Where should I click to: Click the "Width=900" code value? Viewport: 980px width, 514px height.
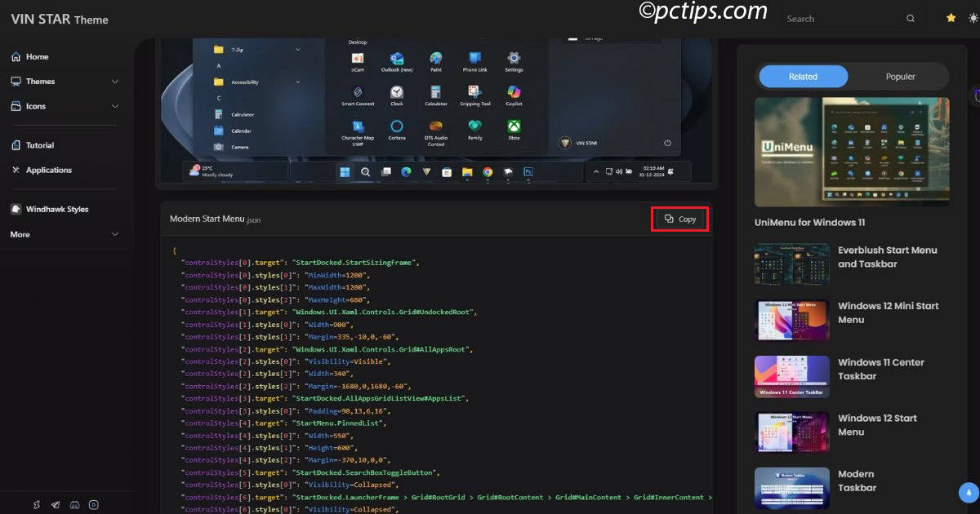pos(329,324)
